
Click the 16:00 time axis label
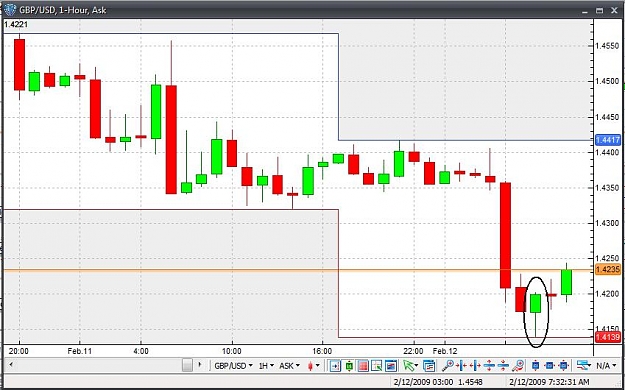(x=322, y=351)
